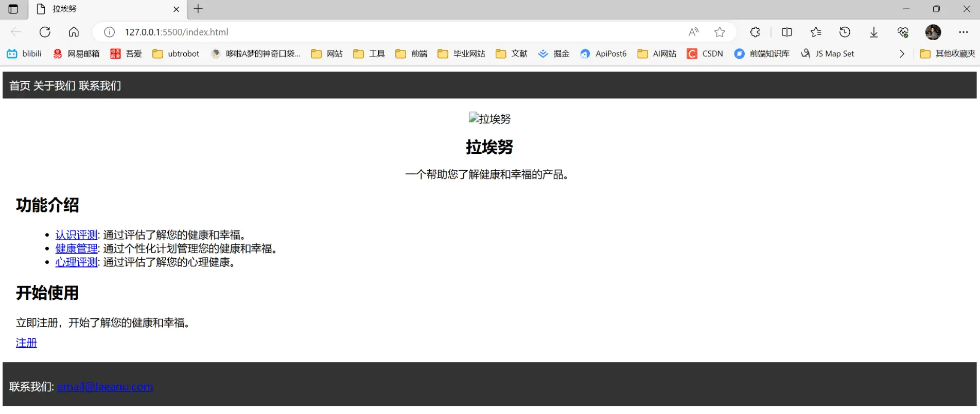
Task: Click the email@laeanu.com contact link
Action: 105,387
